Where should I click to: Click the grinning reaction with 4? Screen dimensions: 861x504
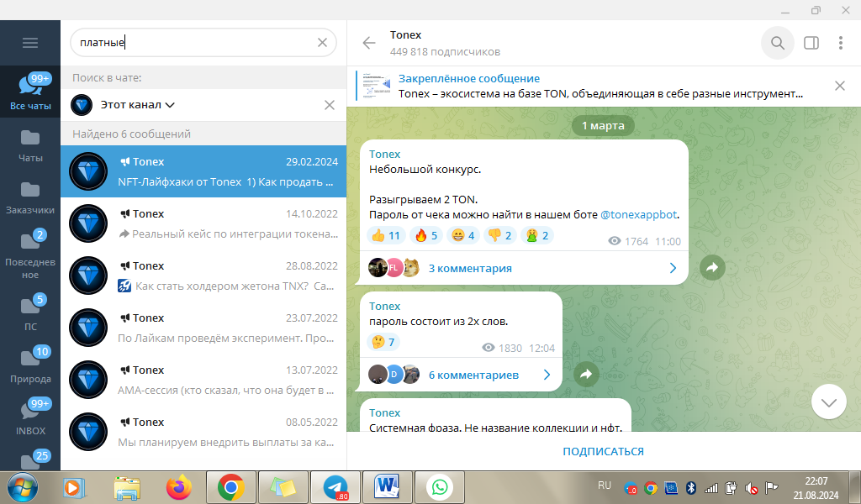tap(463, 235)
